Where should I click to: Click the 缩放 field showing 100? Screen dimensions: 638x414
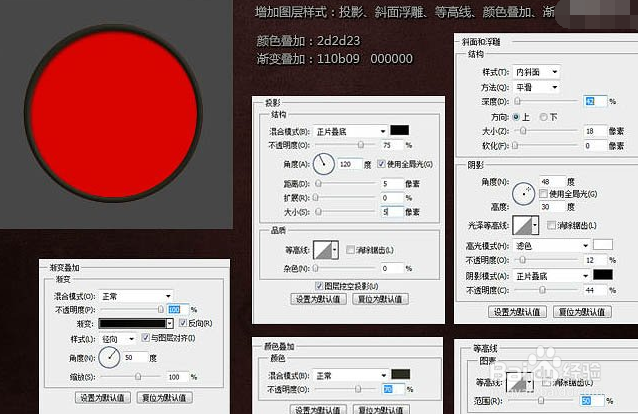tap(177, 377)
